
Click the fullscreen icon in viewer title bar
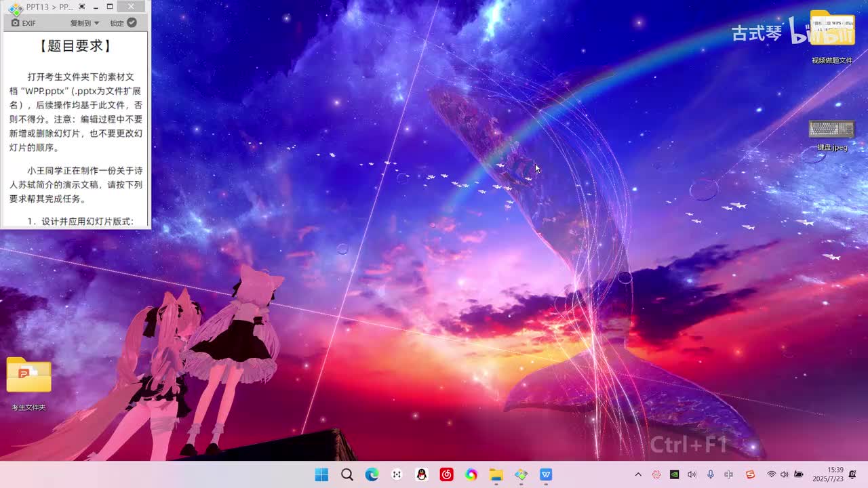82,7
